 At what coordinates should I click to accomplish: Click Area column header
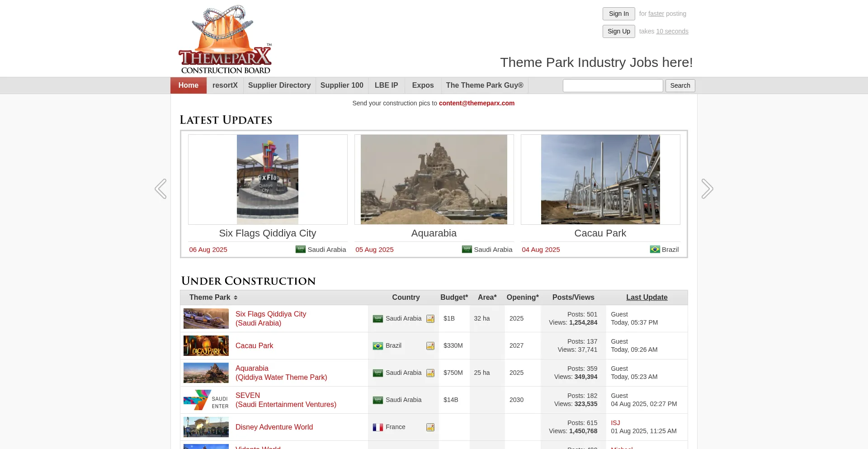tap(487, 298)
